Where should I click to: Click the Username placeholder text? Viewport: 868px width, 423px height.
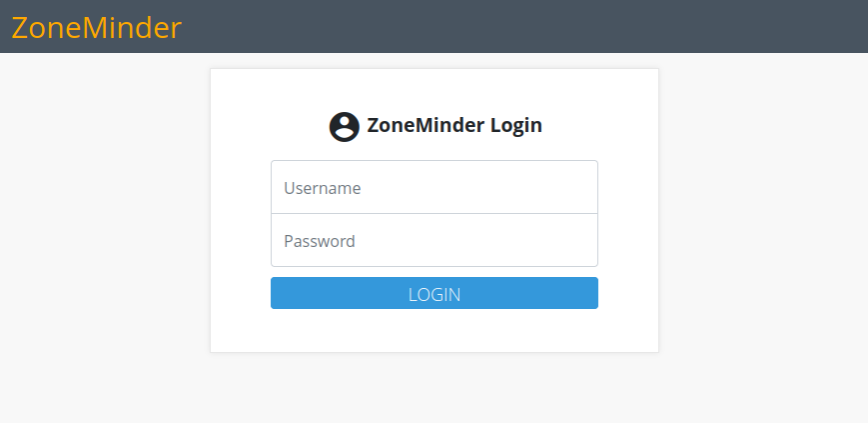click(323, 188)
